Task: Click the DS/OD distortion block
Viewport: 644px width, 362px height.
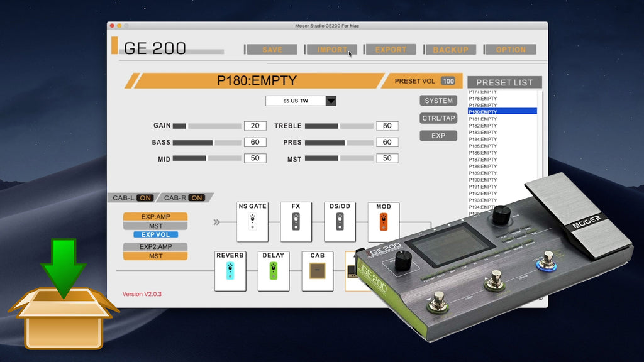Action: [x=339, y=222]
